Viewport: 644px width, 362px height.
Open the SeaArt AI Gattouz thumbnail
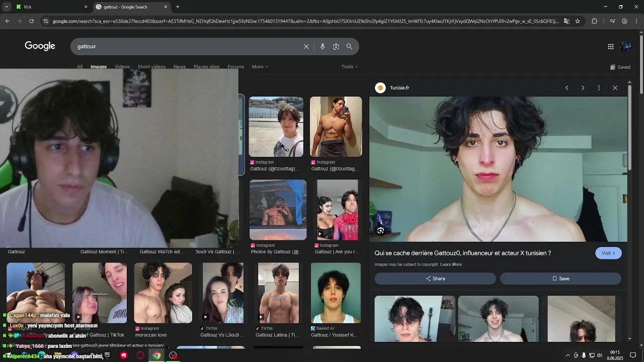pyautogui.click(x=336, y=293)
